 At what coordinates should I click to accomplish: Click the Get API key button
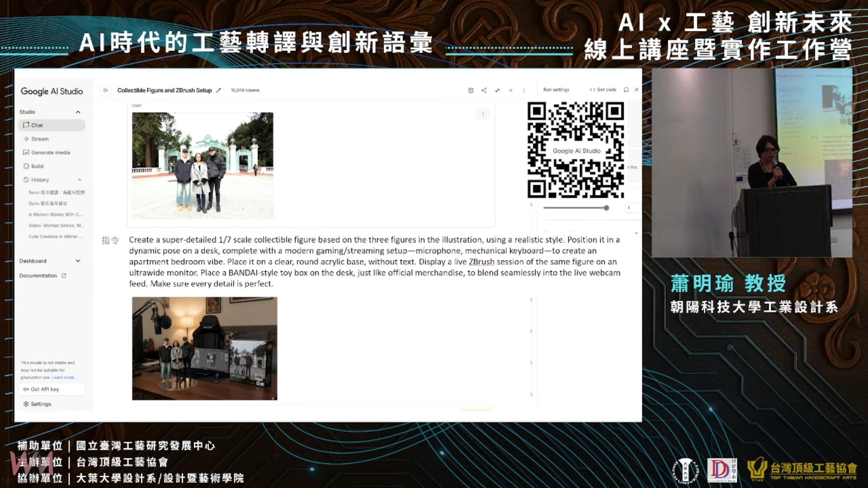click(52, 389)
